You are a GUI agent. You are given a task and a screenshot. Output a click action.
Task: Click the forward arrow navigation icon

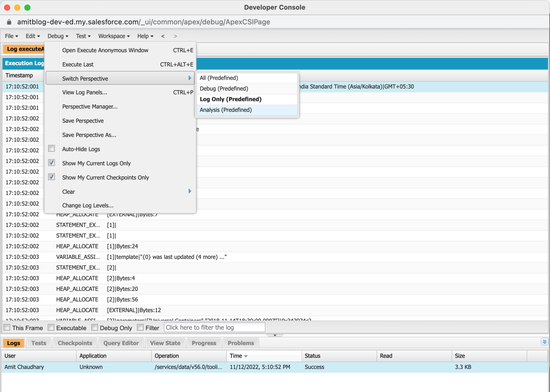(175, 36)
